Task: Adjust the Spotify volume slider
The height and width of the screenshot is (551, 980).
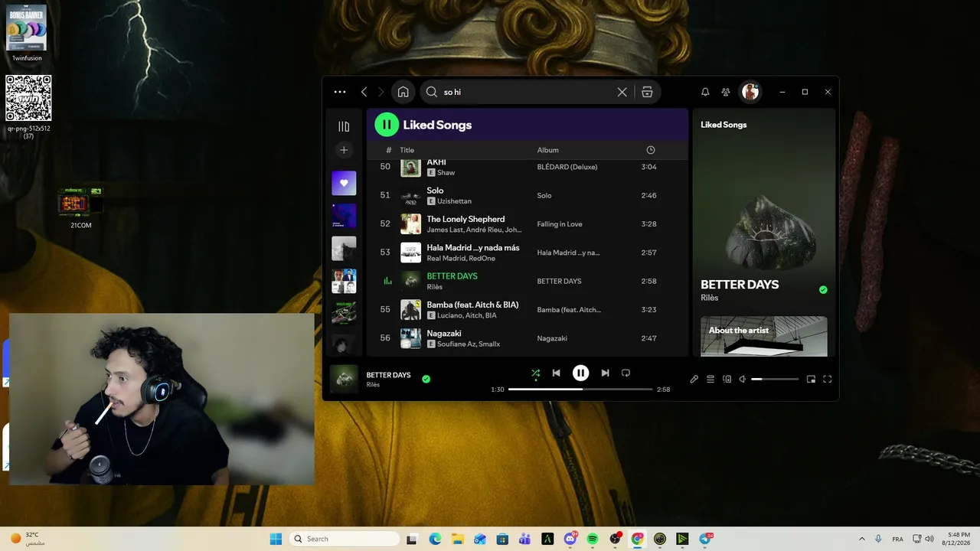Action: click(x=775, y=379)
